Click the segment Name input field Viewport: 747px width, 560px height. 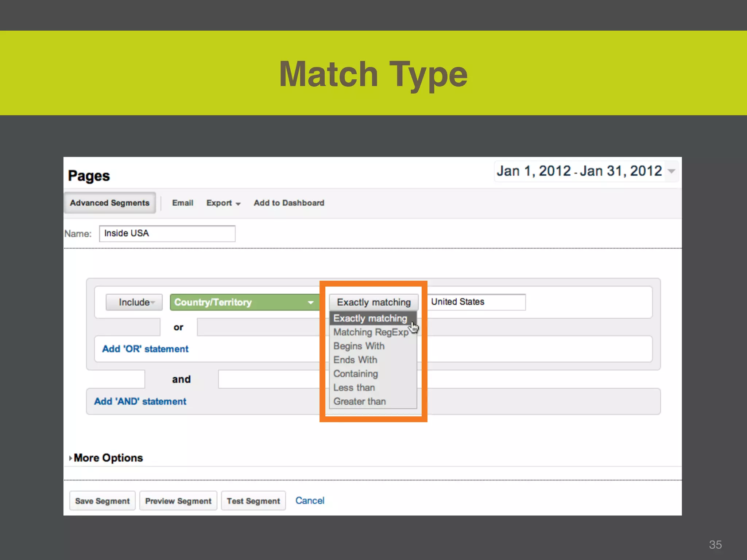[167, 233]
